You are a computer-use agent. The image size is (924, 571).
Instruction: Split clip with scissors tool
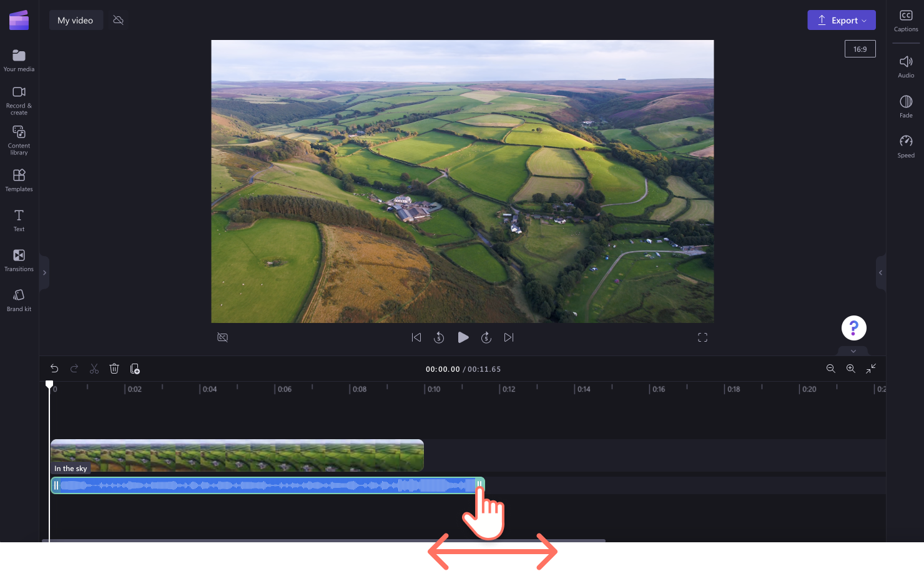point(94,369)
